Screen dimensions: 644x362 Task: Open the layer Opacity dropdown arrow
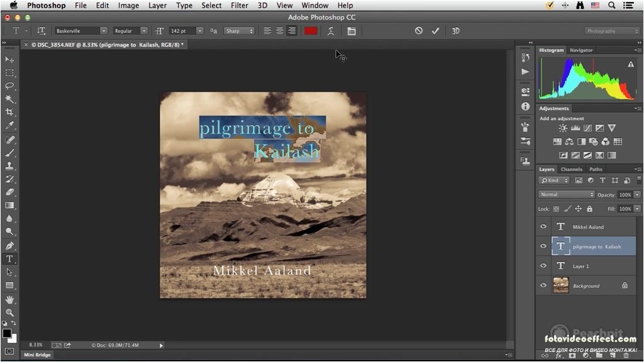(x=637, y=195)
